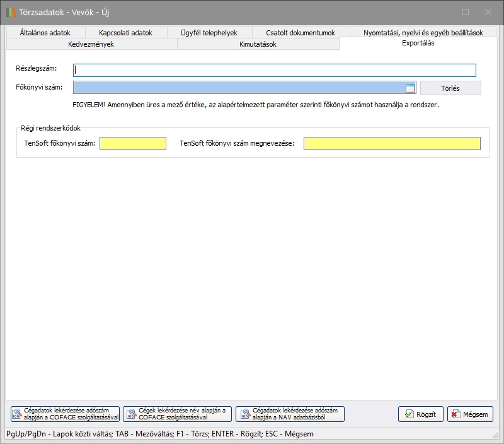Open the Főkönyvi szám lookup icon
This screenshot has width=504, height=444.
point(410,88)
